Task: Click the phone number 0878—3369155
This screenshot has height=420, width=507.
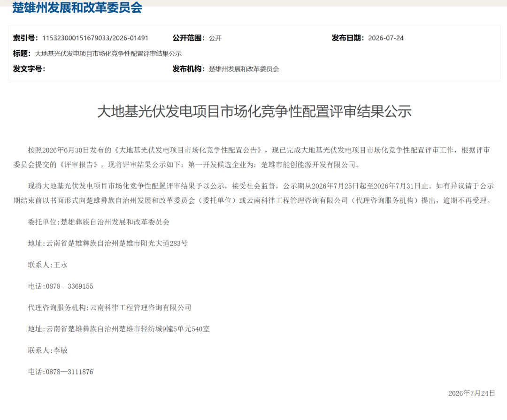Action: click(69, 286)
